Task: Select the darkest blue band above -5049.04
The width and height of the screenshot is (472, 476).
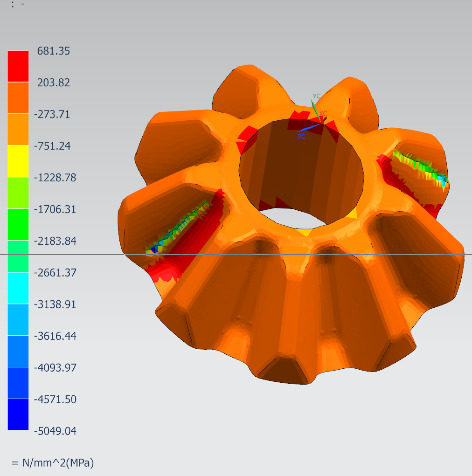Action: tap(18, 414)
